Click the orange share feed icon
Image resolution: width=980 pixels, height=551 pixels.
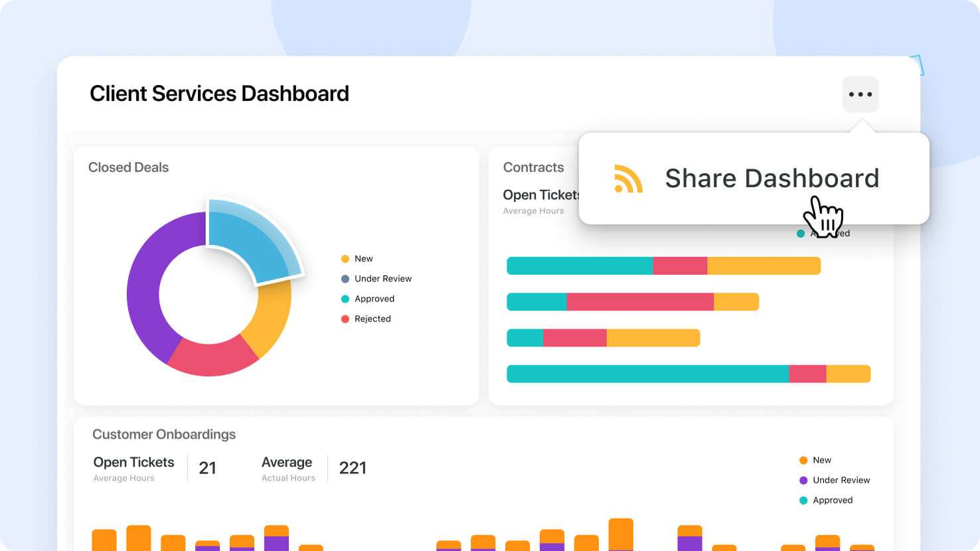click(628, 179)
